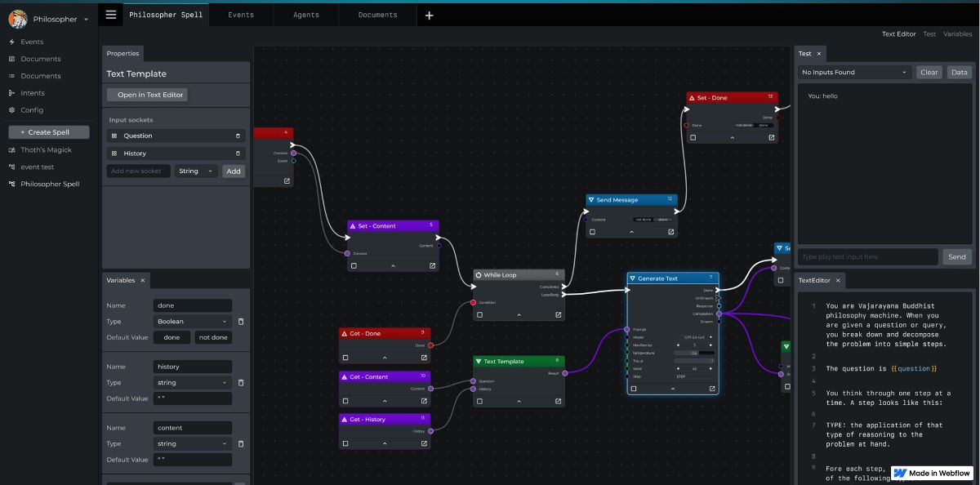This screenshot has height=485, width=980.
Task: Delete the history variable via trash icon
Action: (241, 382)
